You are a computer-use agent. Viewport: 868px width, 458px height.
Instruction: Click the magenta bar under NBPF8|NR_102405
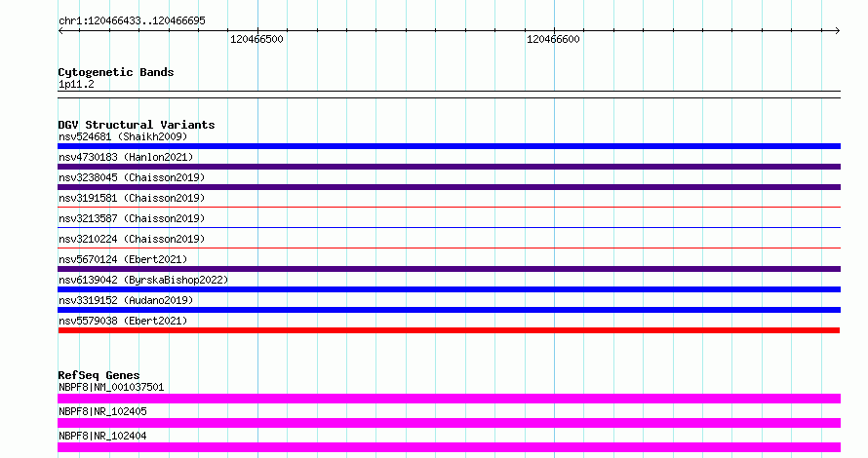pyautogui.click(x=449, y=423)
